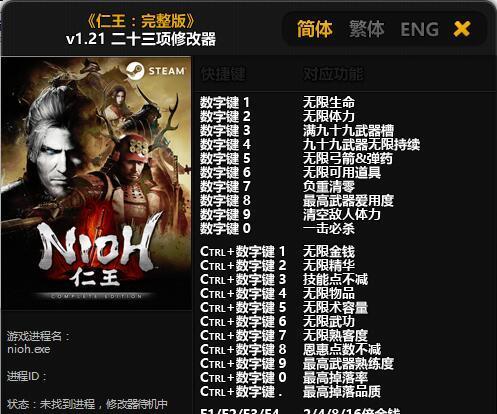497x414 pixels.
Task: Click the nioh.exe process name
Action: pos(29,349)
